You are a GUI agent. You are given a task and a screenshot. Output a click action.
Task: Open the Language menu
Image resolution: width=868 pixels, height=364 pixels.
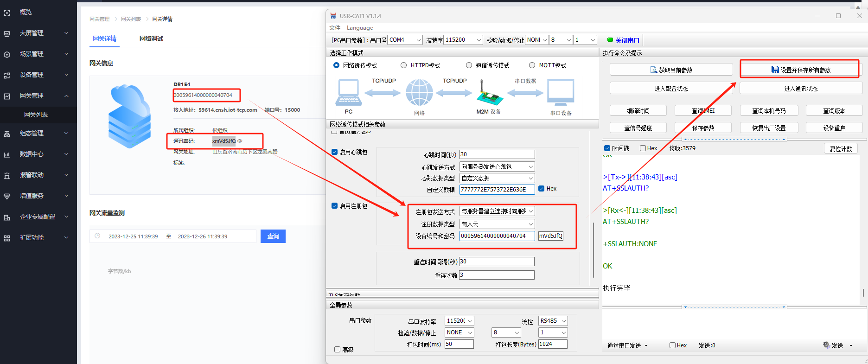(x=360, y=28)
